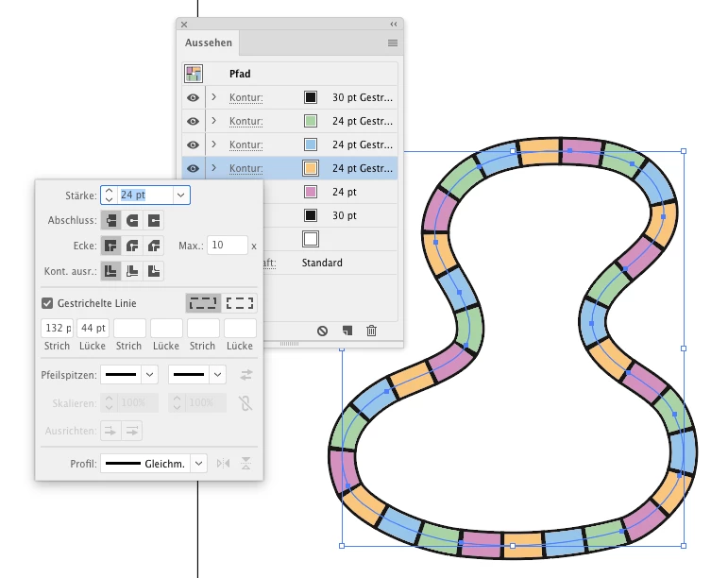Expand the blue Kontur row
728x578 pixels.
click(x=213, y=144)
